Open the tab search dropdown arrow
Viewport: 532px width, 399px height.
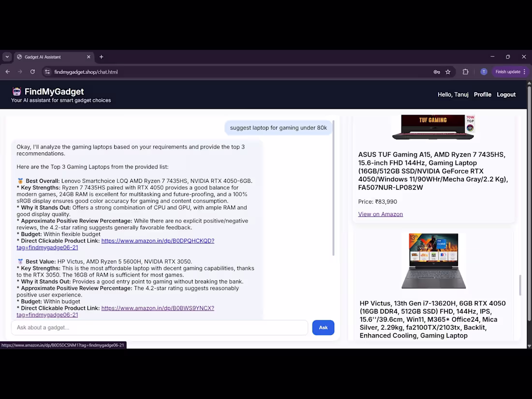(7, 57)
